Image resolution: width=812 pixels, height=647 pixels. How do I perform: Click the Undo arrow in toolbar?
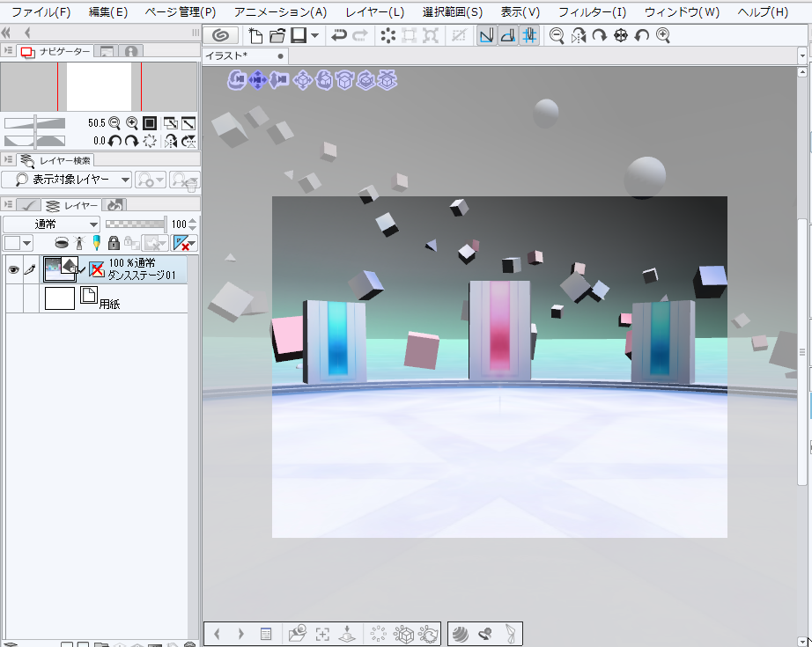coord(338,35)
